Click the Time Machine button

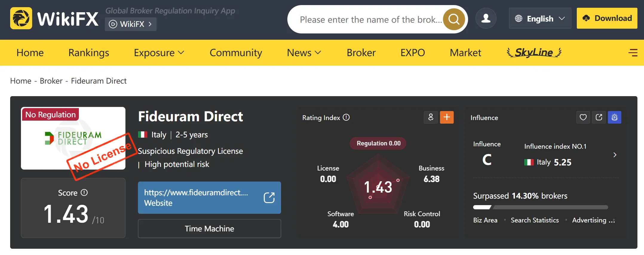209,228
